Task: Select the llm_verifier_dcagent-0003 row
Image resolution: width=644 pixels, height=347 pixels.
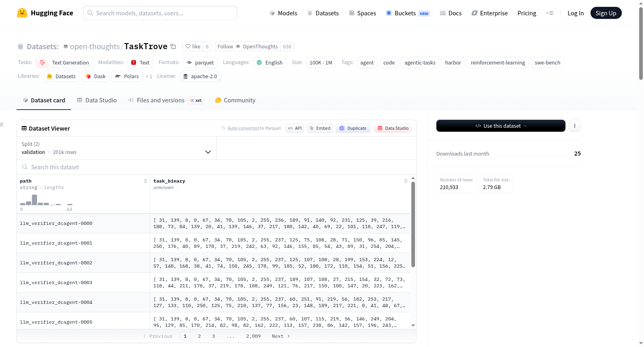Action: point(213,283)
